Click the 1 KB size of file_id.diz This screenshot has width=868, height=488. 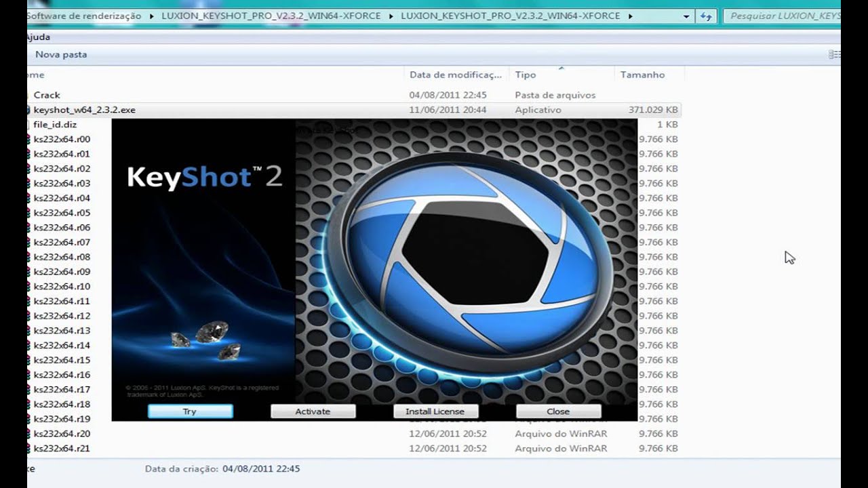(x=667, y=125)
